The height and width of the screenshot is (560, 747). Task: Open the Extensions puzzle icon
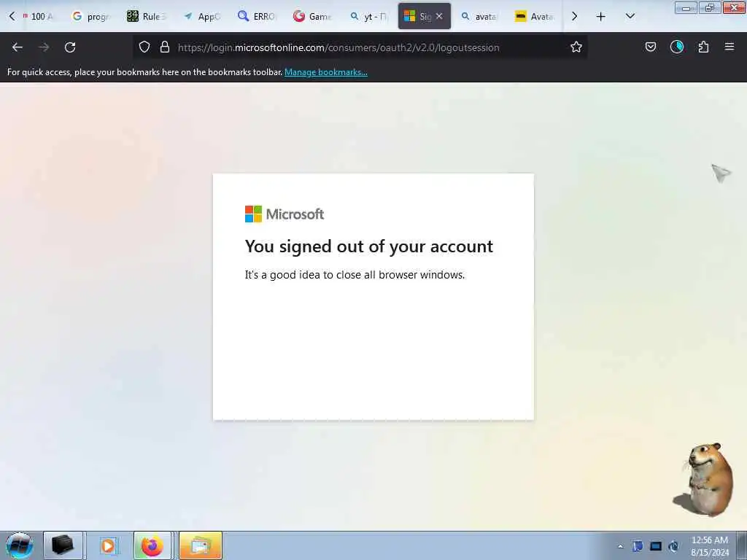(703, 47)
